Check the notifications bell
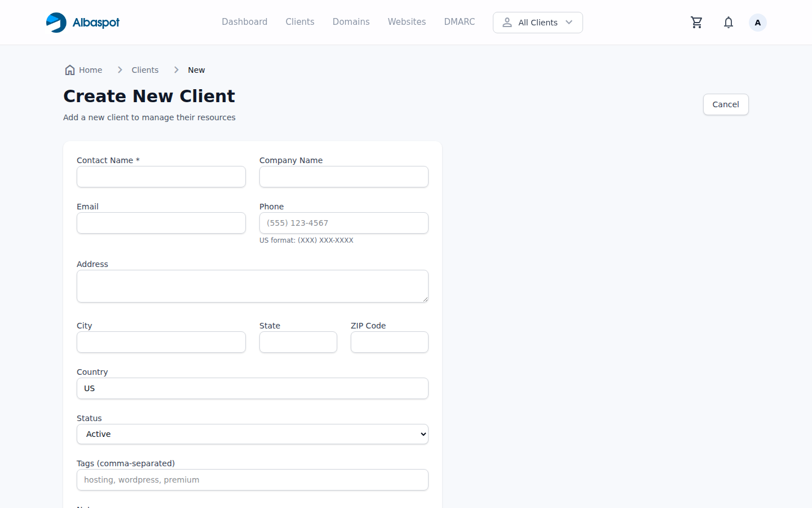The width and height of the screenshot is (812, 508). 728,22
